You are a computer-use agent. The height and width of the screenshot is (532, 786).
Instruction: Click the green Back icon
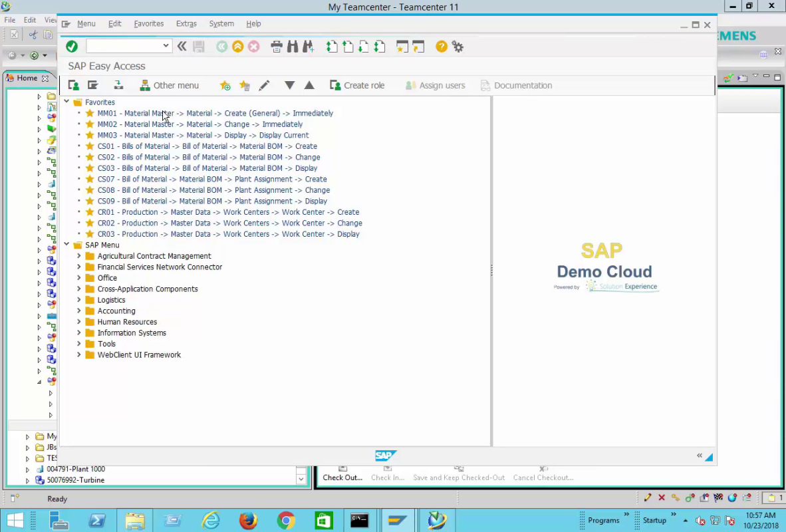click(221, 47)
